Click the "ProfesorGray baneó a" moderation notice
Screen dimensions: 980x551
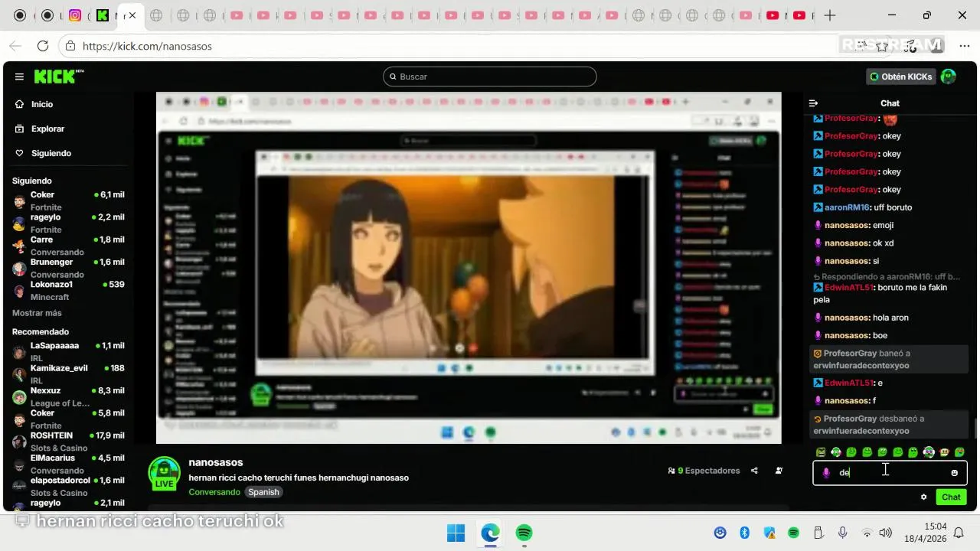pos(890,360)
